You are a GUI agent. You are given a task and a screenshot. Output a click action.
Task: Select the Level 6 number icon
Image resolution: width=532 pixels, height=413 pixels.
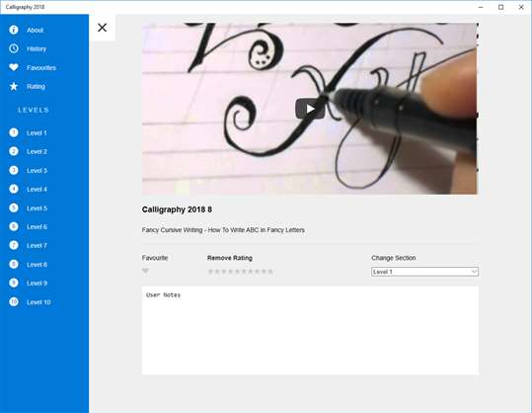(14, 226)
